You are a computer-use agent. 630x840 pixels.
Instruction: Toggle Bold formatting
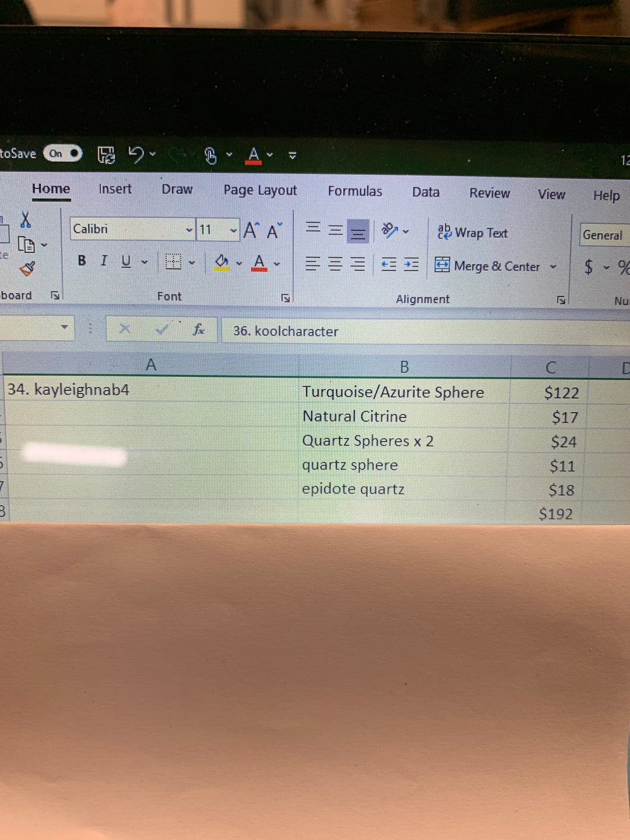click(x=81, y=260)
